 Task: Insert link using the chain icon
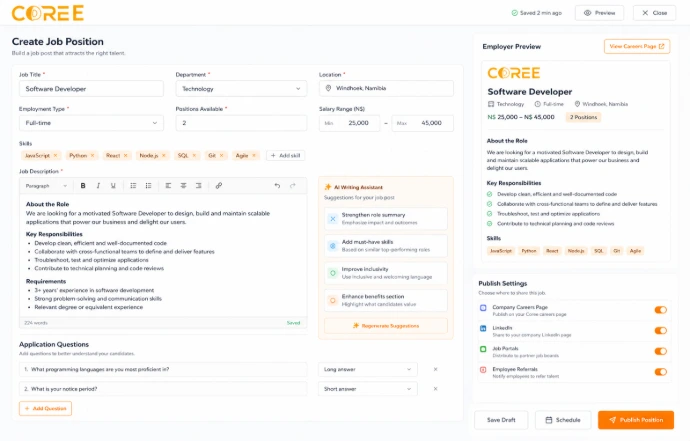pyautogui.click(x=219, y=186)
